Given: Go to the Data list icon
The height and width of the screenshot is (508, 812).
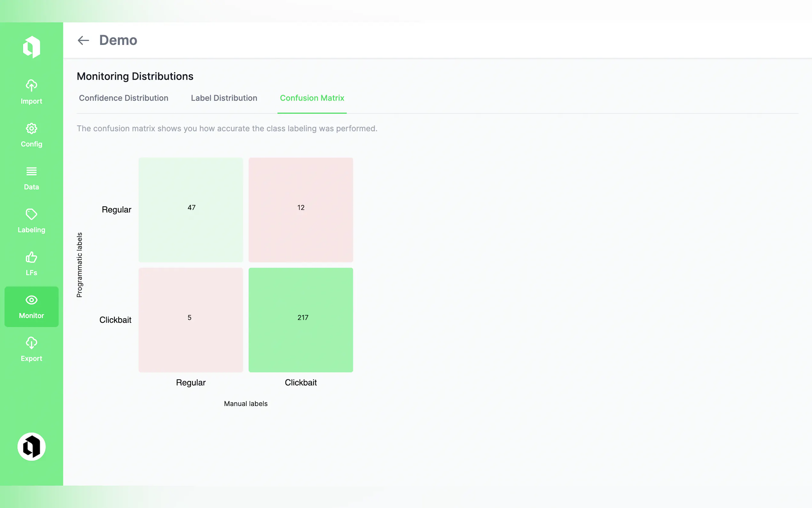Looking at the screenshot, I should [32, 171].
